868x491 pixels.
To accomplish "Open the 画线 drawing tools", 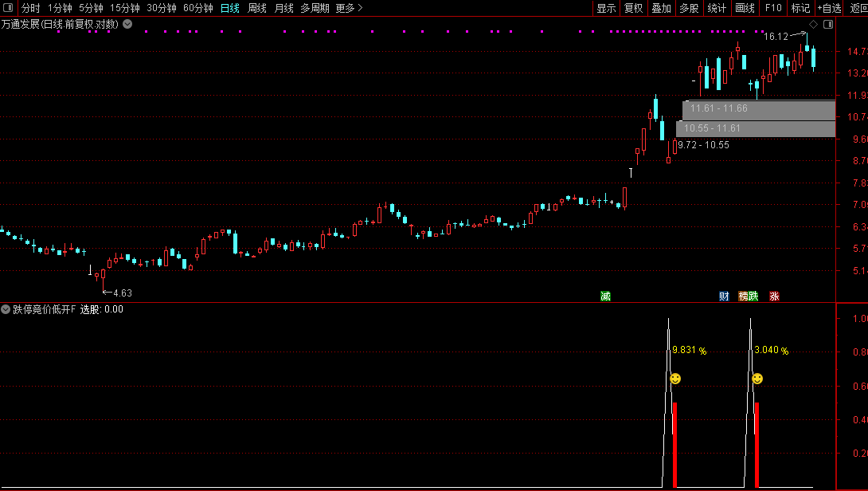I will [745, 8].
